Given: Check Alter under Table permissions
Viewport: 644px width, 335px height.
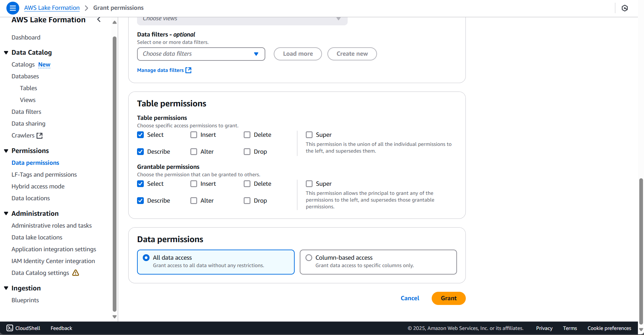Looking at the screenshot, I should (194, 152).
